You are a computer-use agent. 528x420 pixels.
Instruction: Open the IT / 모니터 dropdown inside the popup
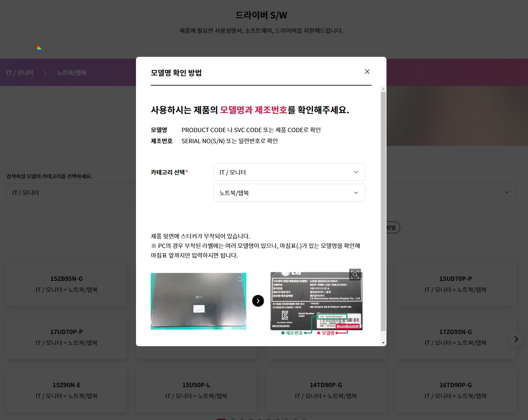click(289, 172)
